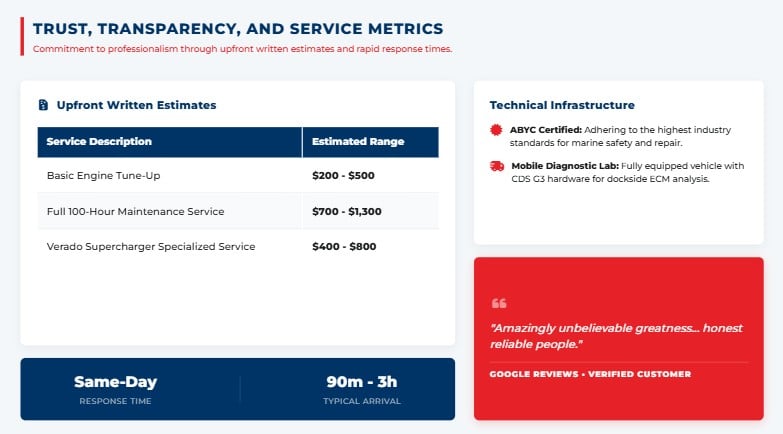This screenshot has height=434, width=783.
Task: Click the 90m - 3h typical arrival metric
Action: (x=362, y=390)
